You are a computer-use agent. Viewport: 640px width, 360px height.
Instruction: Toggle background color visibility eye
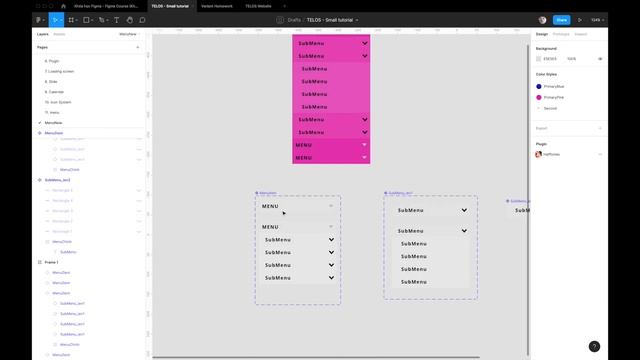[600, 59]
